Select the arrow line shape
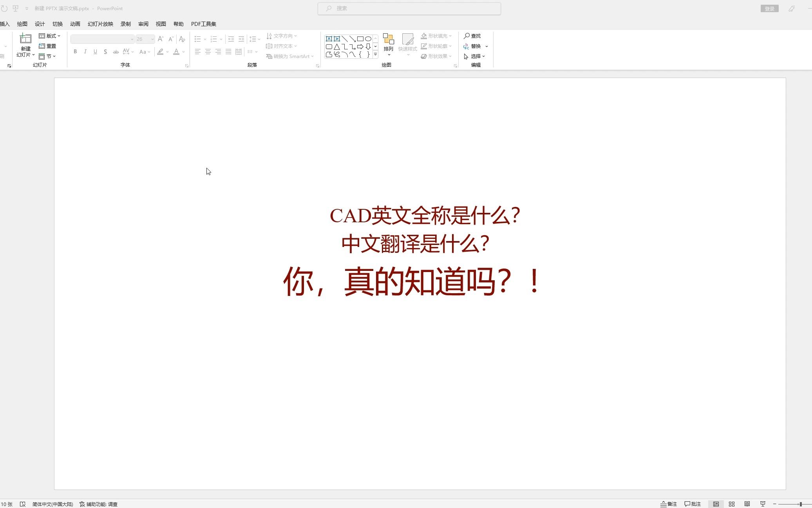Image resolution: width=812 pixels, height=508 pixels. [353, 39]
